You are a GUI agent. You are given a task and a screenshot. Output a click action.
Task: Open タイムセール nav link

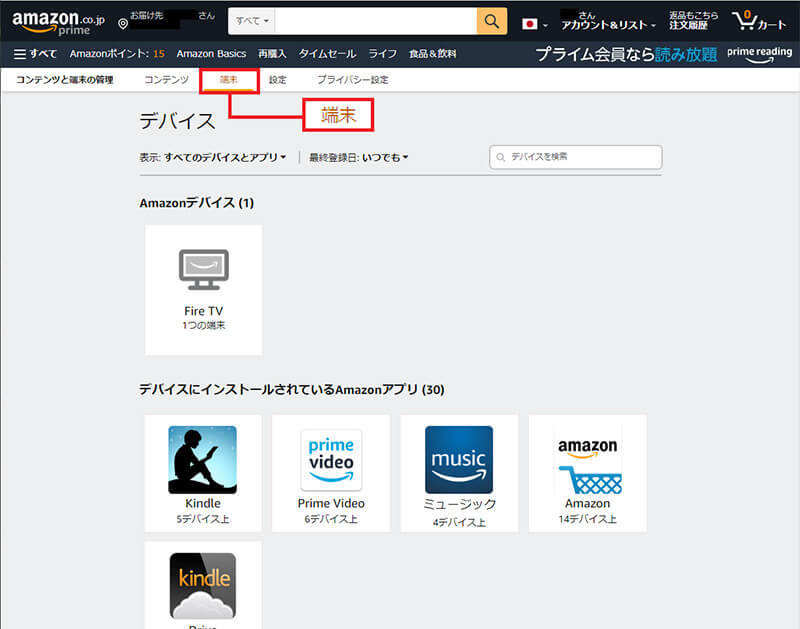[327, 54]
